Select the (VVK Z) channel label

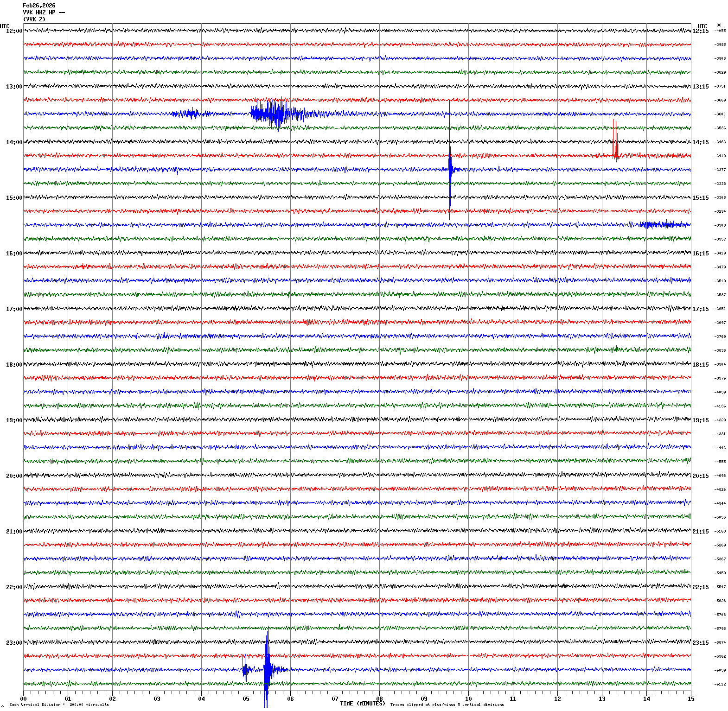click(34, 19)
